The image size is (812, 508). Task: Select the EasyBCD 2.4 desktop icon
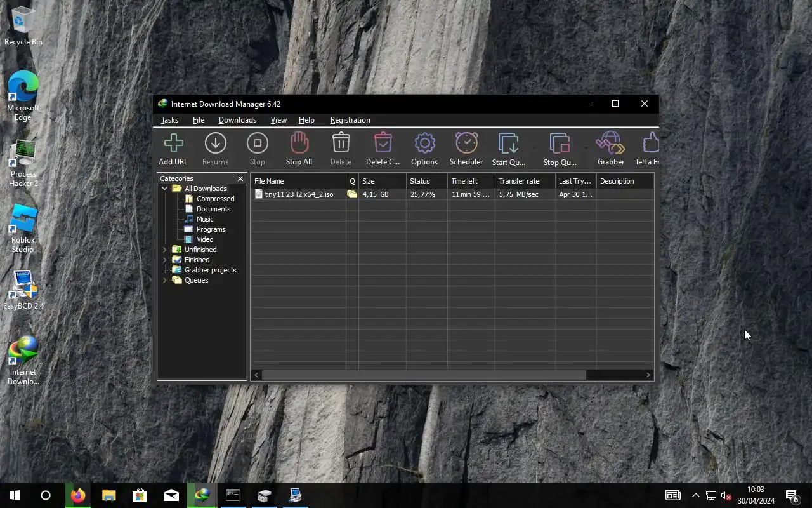pyautogui.click(x=23, y=290)
